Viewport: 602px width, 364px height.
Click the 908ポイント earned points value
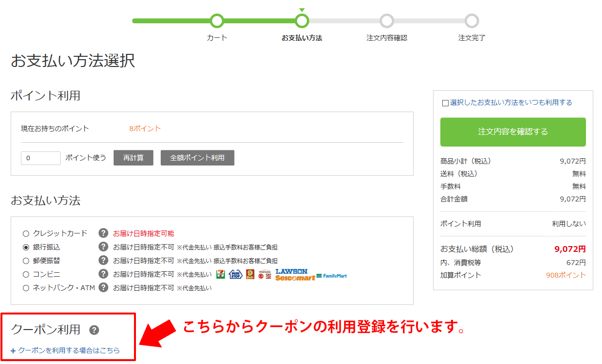click(x=566, y=275)
